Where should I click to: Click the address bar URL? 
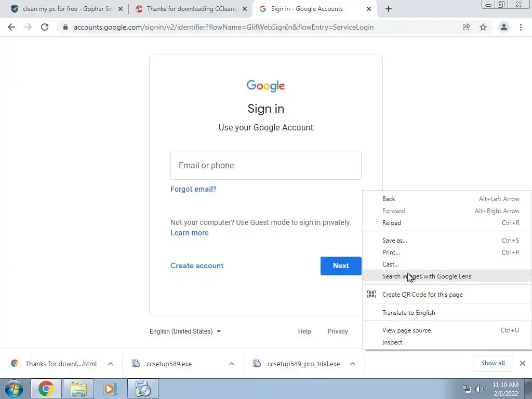click(x=223, y=27)
